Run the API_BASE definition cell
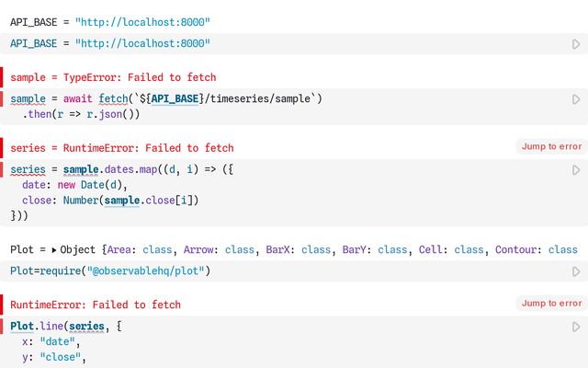Viewport: 588px width, 368px height. coord(576,44)
